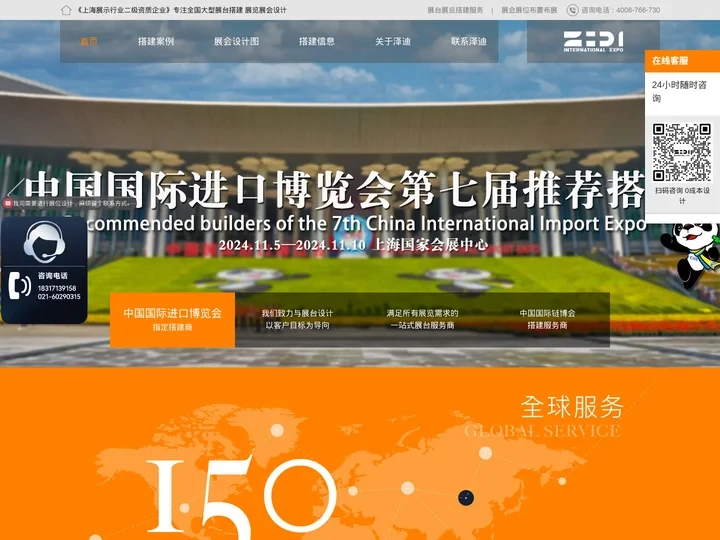Follow the 展台展览搭建服务 link
This screenshot has width=720, height=540.
click(x=455, y=10)
